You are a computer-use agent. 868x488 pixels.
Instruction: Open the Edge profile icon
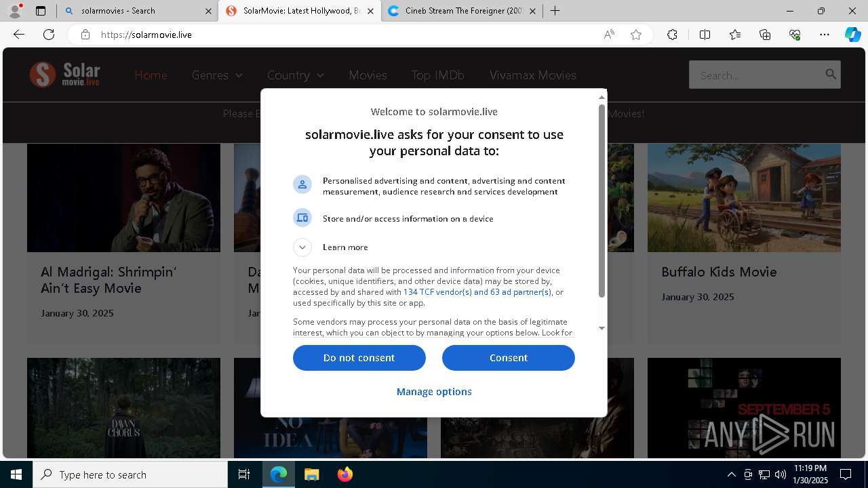click(15, 11)
